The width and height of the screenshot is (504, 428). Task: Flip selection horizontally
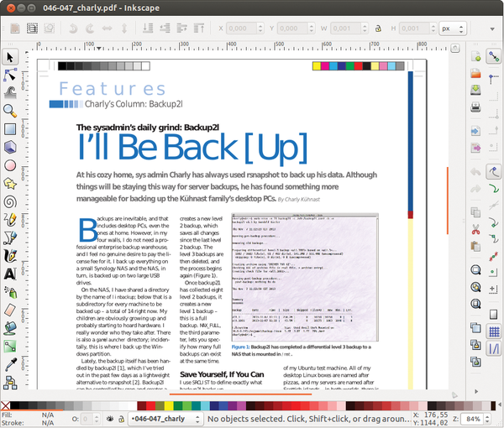tap(107, 29)
